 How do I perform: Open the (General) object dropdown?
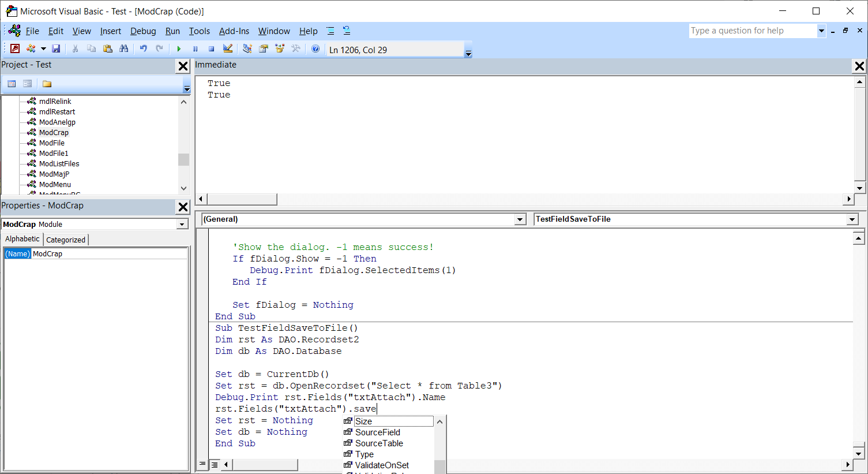[x=520, y=219]
